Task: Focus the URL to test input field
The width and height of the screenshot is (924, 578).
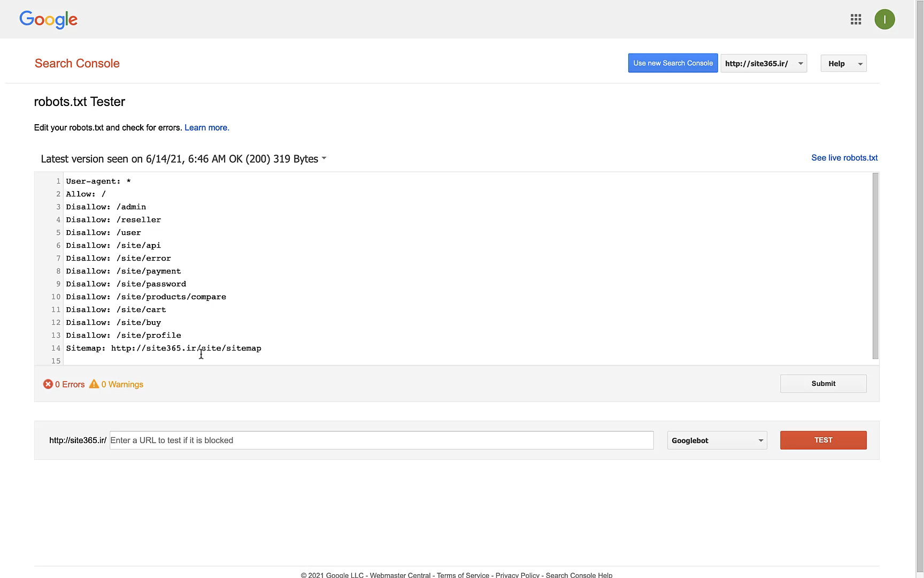Action: [x=381, y=440]
